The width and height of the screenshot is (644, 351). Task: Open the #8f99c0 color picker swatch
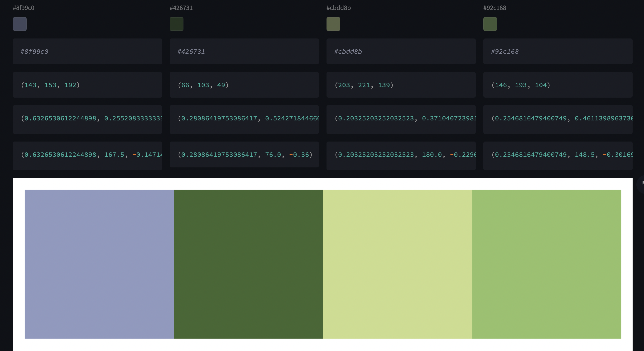[x=20, y=24]
